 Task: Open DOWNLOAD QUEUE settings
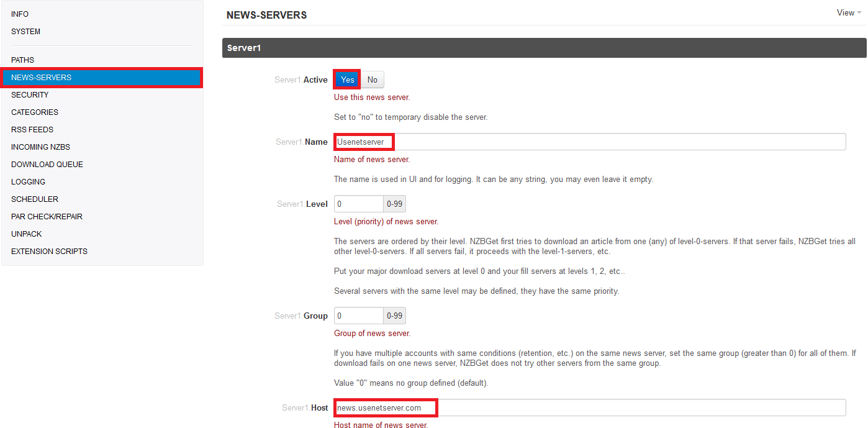pyautogui.click(x=47, y=165)
